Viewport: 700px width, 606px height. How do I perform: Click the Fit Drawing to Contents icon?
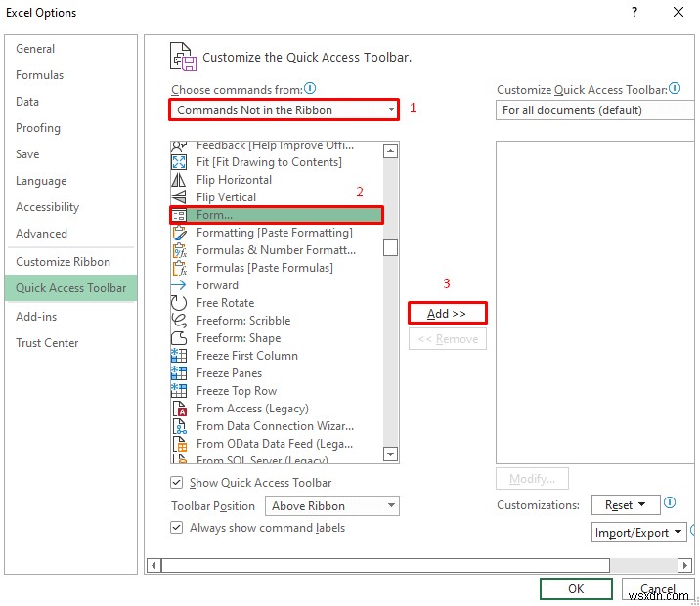[179, 162]
